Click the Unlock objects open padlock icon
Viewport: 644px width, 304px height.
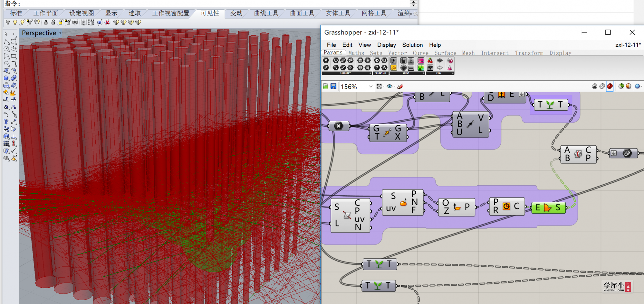pyautogui.click(x=53, y=22)
